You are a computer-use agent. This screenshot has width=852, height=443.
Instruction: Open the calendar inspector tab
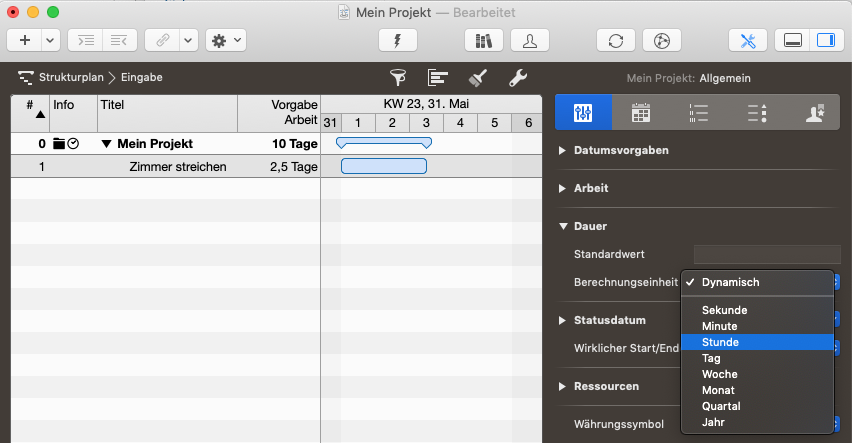(x=641, y=113)
